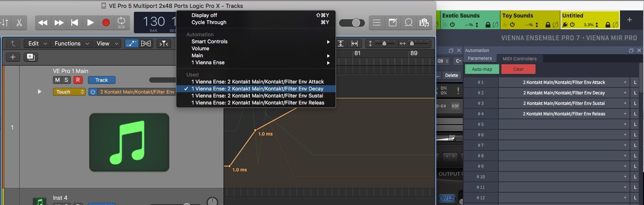Open the media Browsers icon
644x205 pixels.
coord(423,22)
